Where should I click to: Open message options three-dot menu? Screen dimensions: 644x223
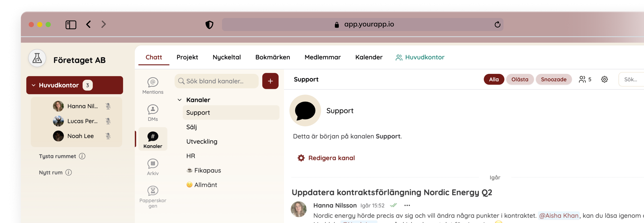407,205
